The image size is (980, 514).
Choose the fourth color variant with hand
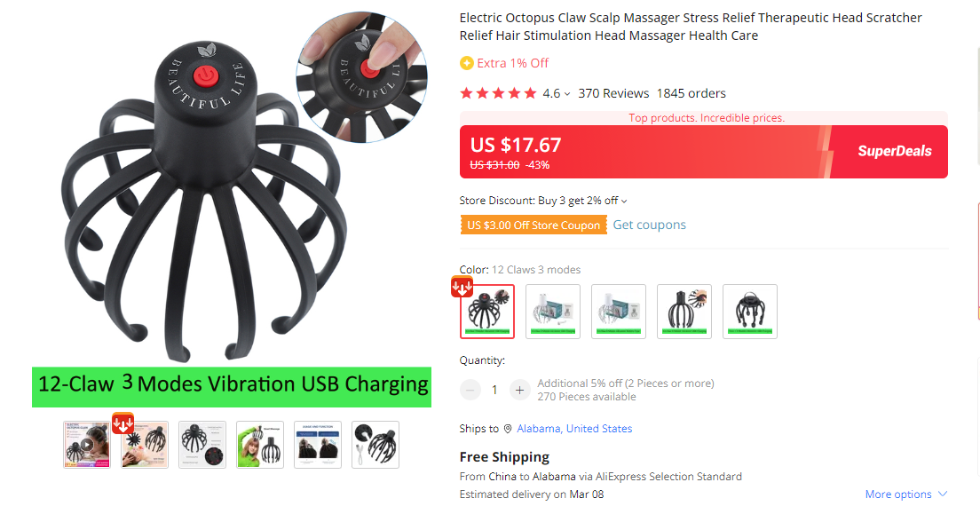684,312
